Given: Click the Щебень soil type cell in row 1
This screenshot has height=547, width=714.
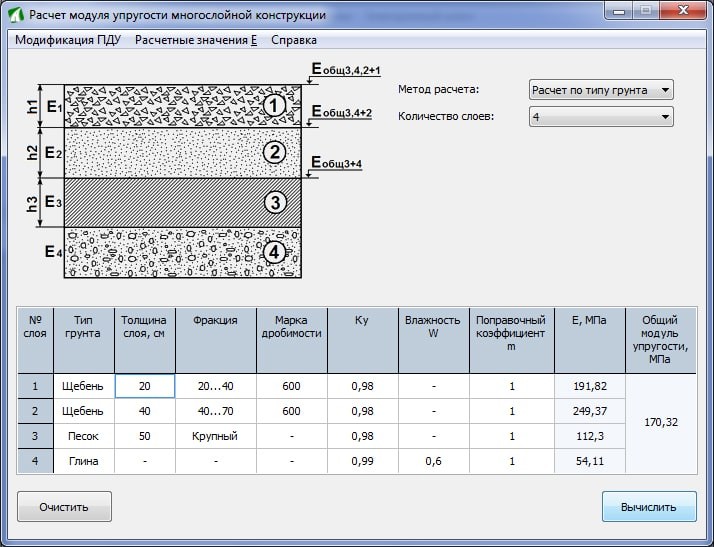Looking at the screenshot, I should click(83, 386).
